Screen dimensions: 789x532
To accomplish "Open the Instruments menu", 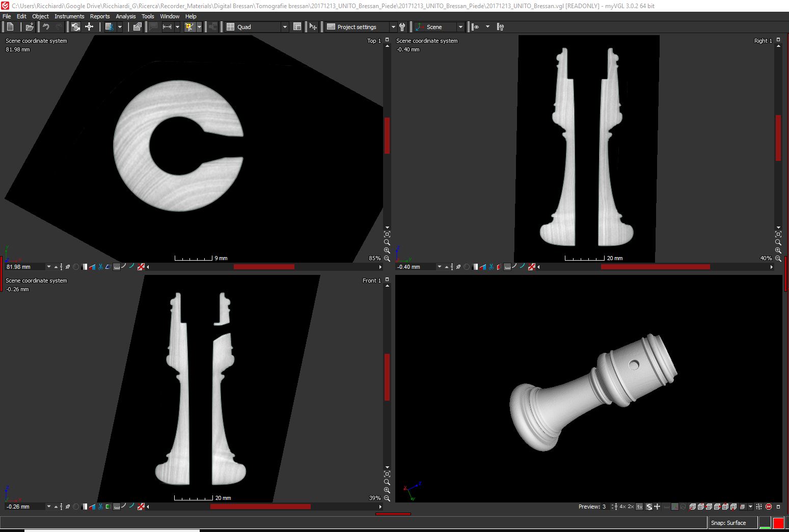I will tap(69, 16).
